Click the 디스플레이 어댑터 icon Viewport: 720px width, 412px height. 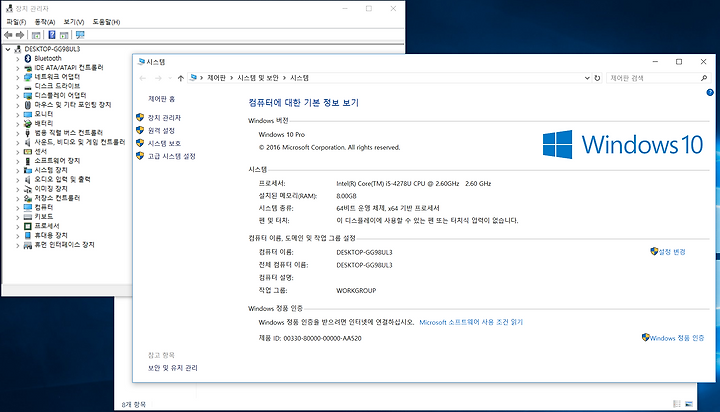28,96
